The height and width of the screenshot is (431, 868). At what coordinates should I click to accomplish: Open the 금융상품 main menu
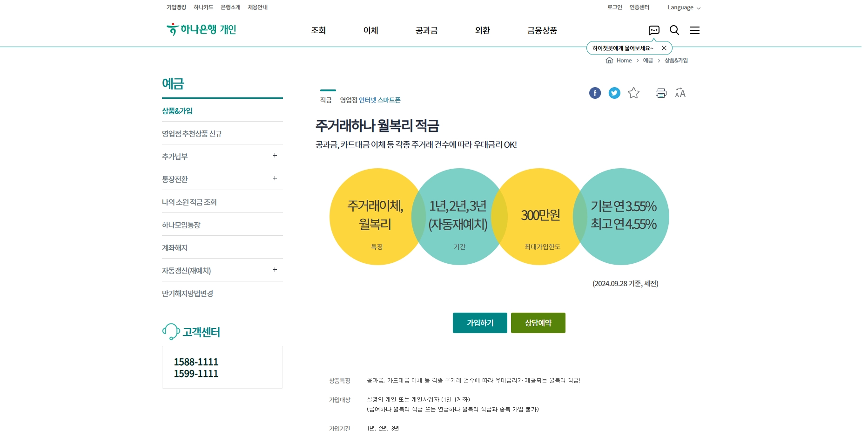(x=542, y=30)
